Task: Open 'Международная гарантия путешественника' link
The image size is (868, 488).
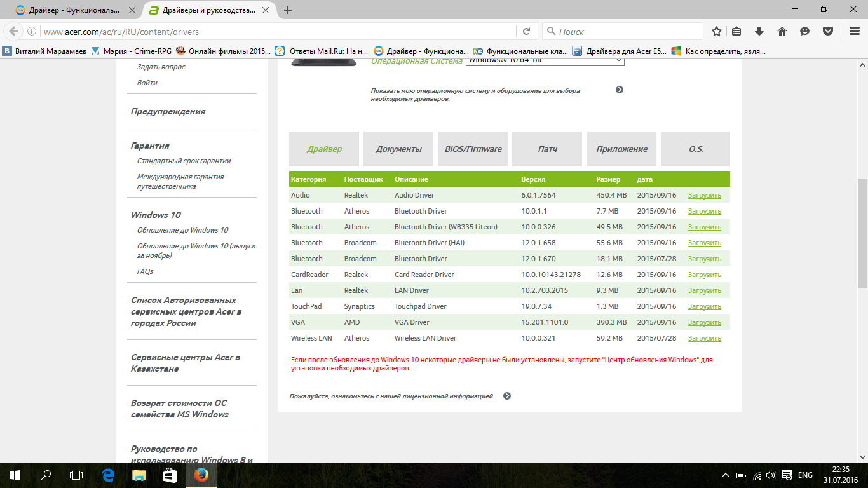Action: (180, 182)
